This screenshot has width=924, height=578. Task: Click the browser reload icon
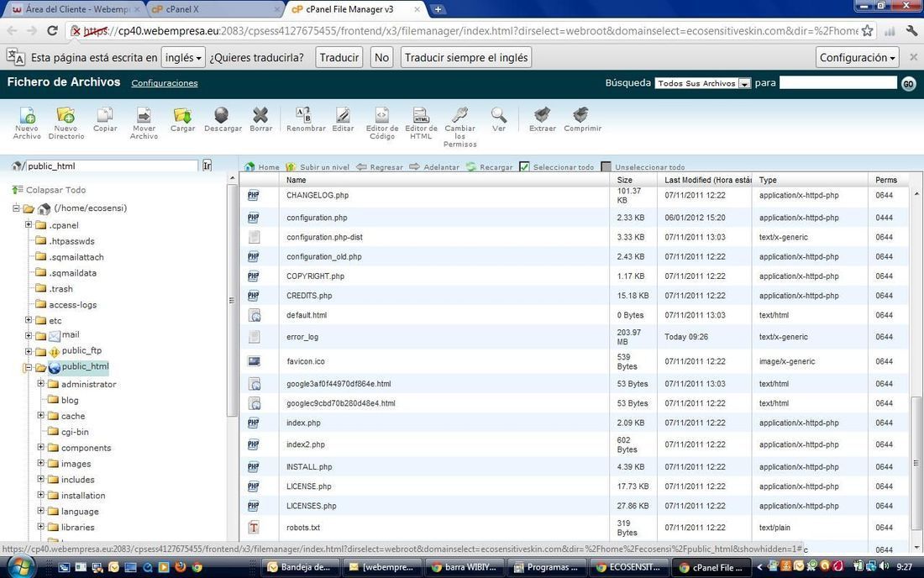(52, 30)
